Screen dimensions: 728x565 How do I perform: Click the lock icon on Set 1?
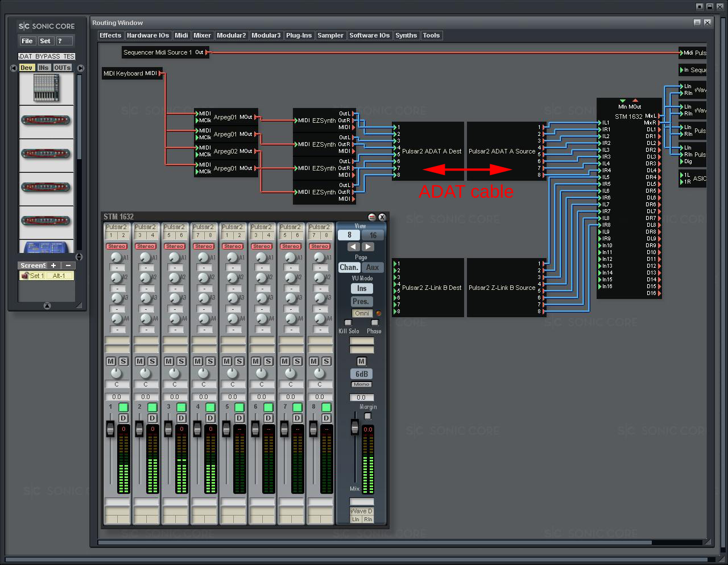coord(25,276)
